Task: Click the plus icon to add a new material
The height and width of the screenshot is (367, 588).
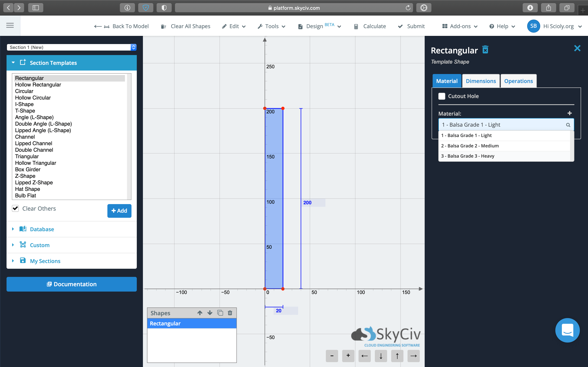Action: [x=569, y=113]
